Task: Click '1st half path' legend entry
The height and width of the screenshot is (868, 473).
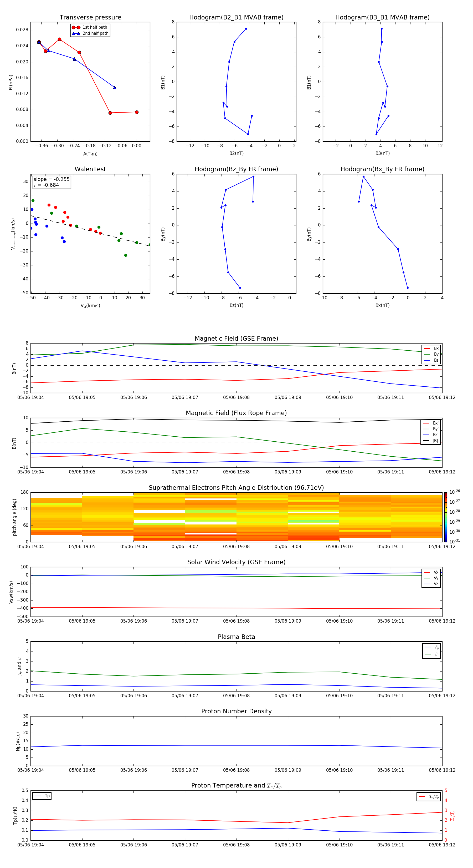Action: point(90,27)
